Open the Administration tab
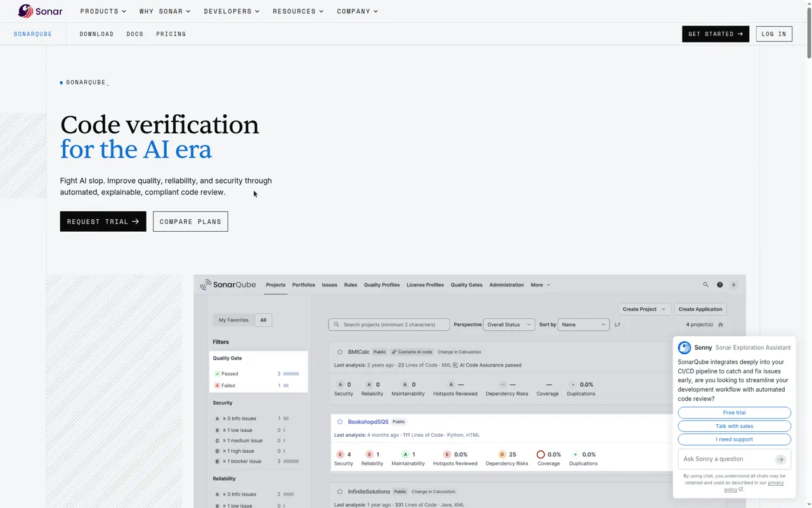The width and height of the screenshot is (812, 508). (x=506, y=285)
